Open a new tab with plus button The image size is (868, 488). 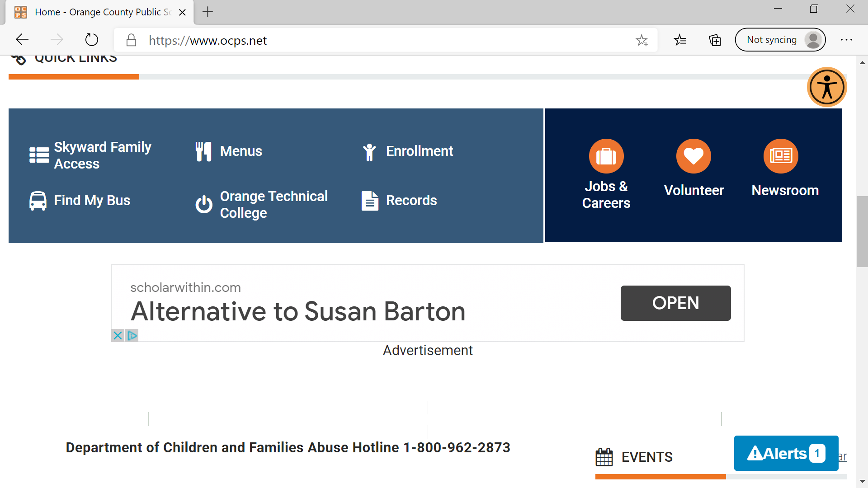[208, 12]
